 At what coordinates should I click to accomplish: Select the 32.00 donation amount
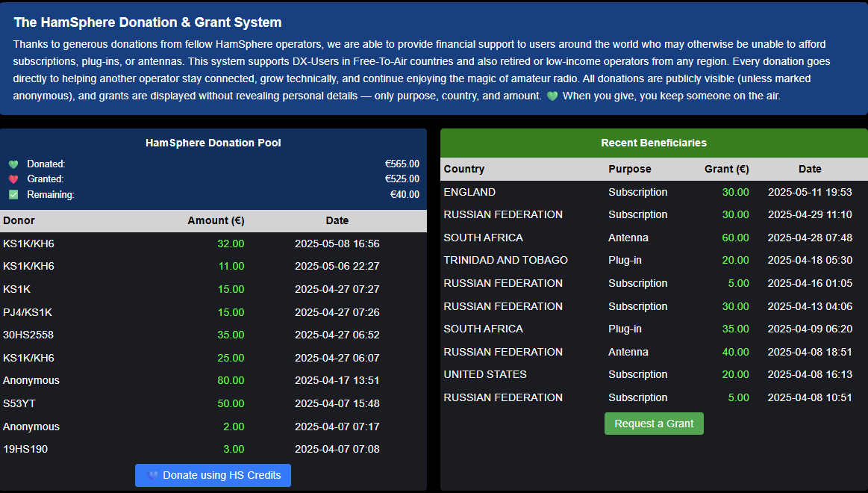[231, 244]
